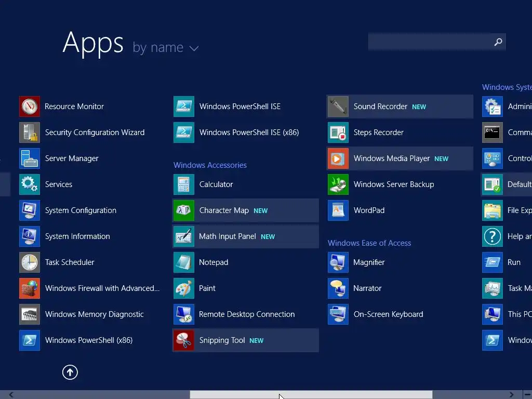Open Remote Desktop Connection icon
Screen dimensions: 532x399
(184, 314)
